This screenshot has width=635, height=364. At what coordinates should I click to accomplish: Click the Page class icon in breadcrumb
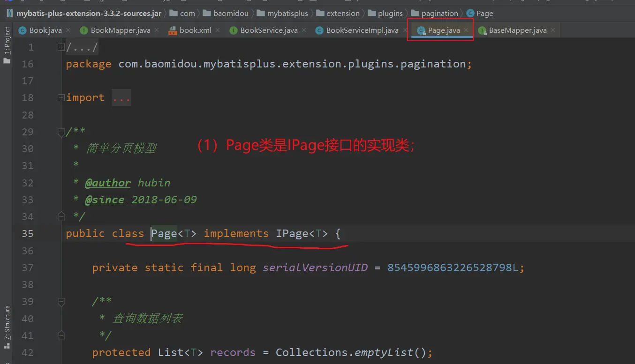470,13
